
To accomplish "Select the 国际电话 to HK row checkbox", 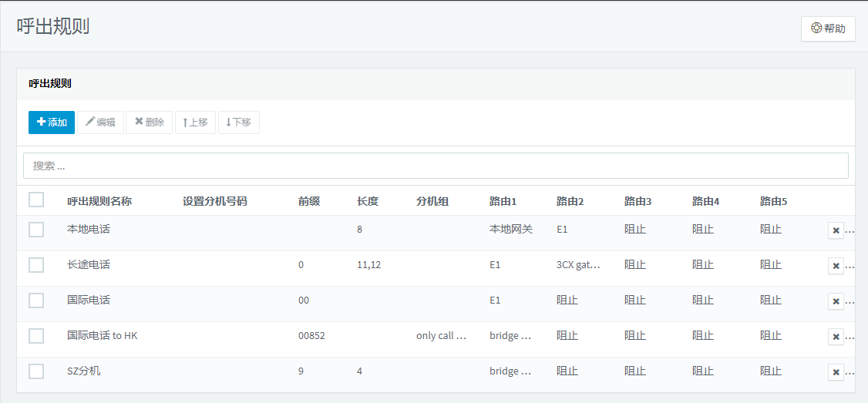I will pyautogui.click(x=36, y=335).
